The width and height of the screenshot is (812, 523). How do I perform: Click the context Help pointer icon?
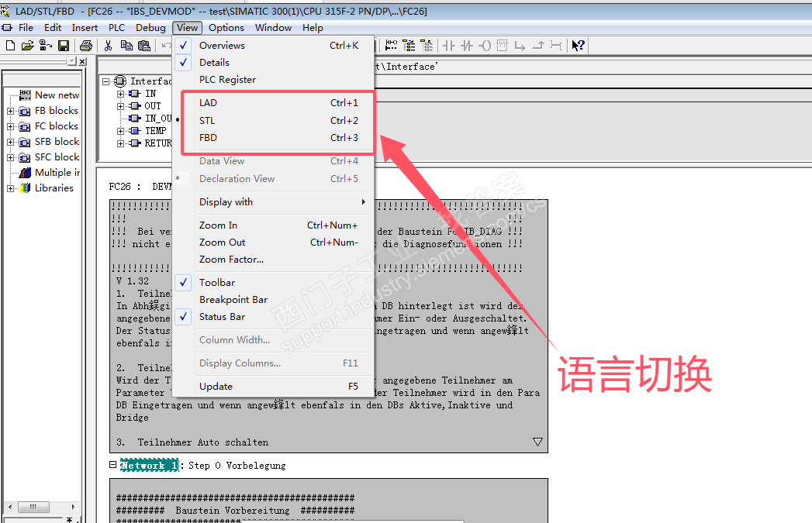578,46
